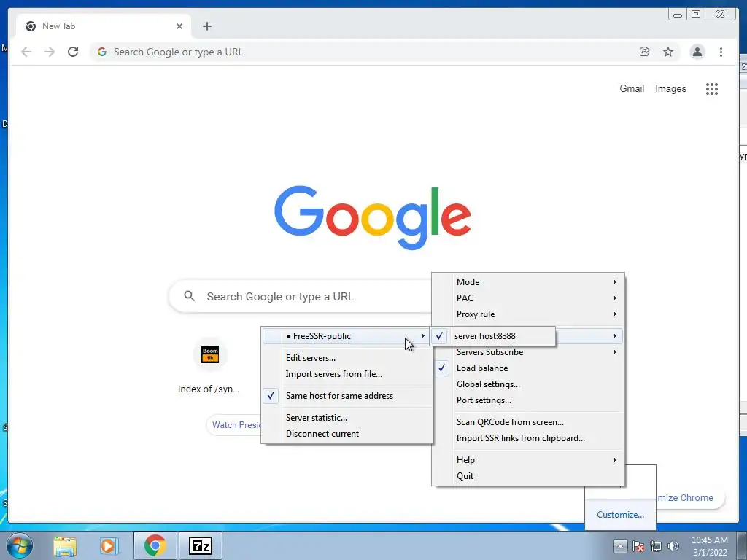Focus the Google search box
The height and width of the screenshot is (560, 747).
tap(300, 296)
